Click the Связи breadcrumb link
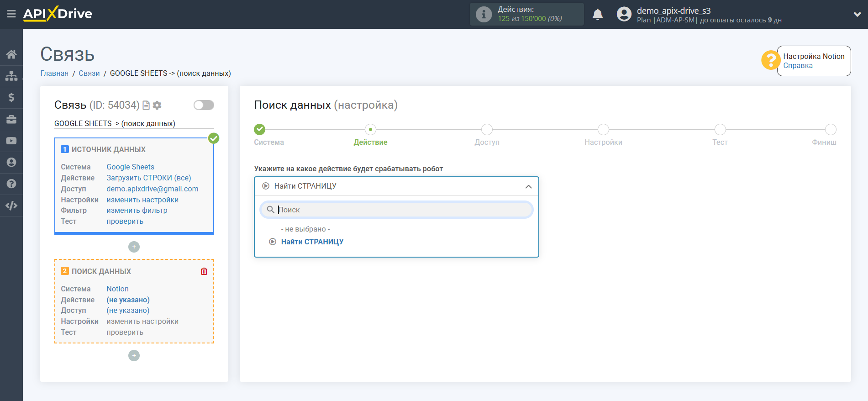 89,74
